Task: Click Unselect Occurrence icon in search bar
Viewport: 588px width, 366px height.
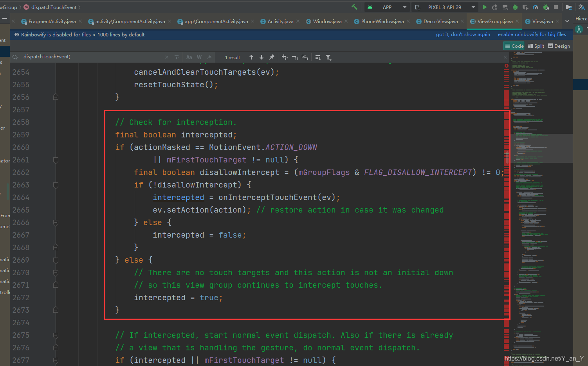Action: point(295,58)
